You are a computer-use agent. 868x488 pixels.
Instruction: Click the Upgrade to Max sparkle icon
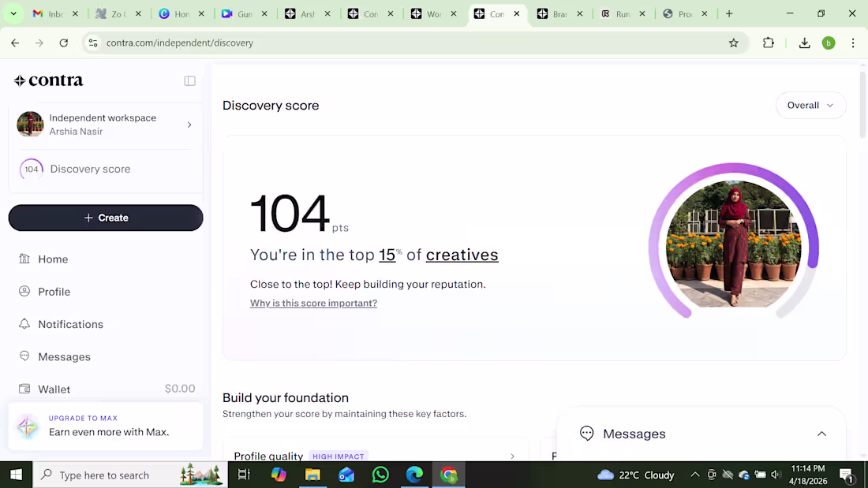[x=28, y=427]
